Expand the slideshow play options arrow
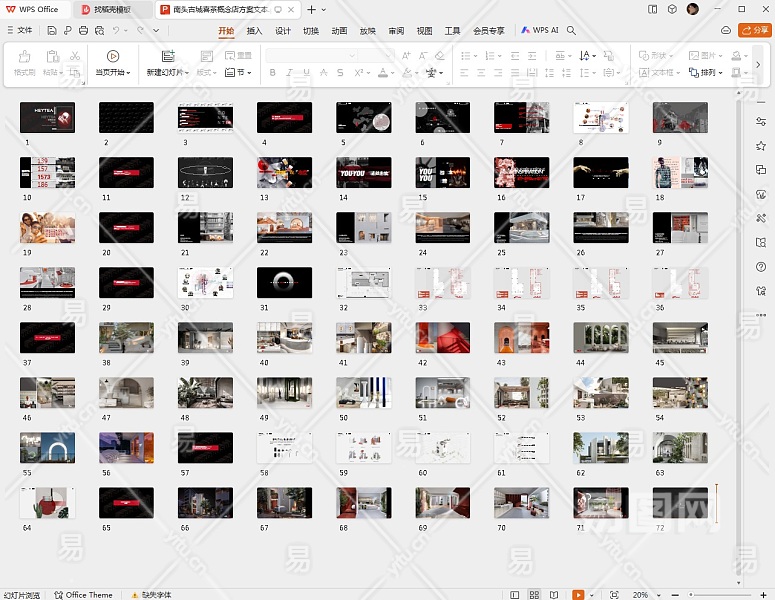 (591, 595)
